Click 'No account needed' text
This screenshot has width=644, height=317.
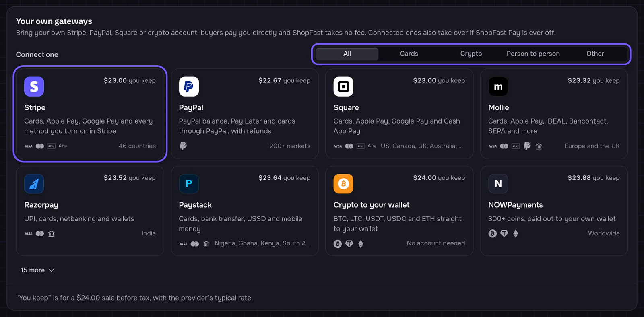(436, 243)
